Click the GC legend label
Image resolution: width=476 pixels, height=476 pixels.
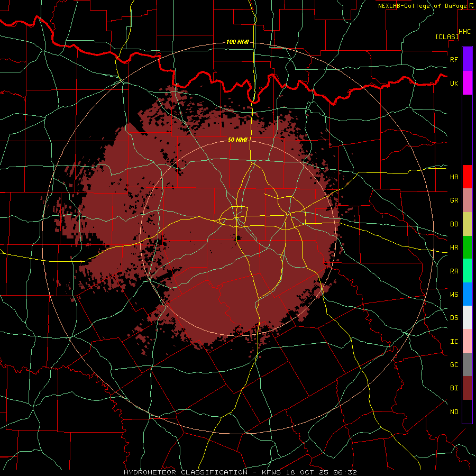coord(454,365)
